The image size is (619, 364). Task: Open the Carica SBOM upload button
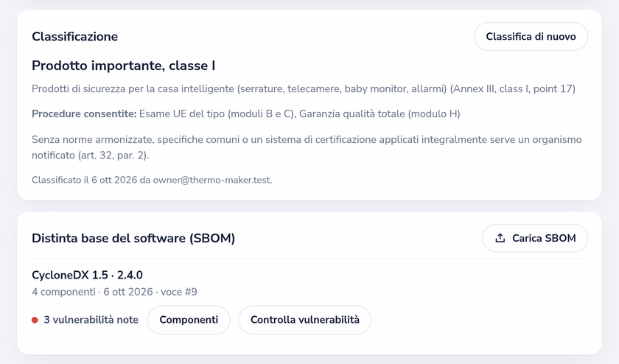click(x=535, y=238)
